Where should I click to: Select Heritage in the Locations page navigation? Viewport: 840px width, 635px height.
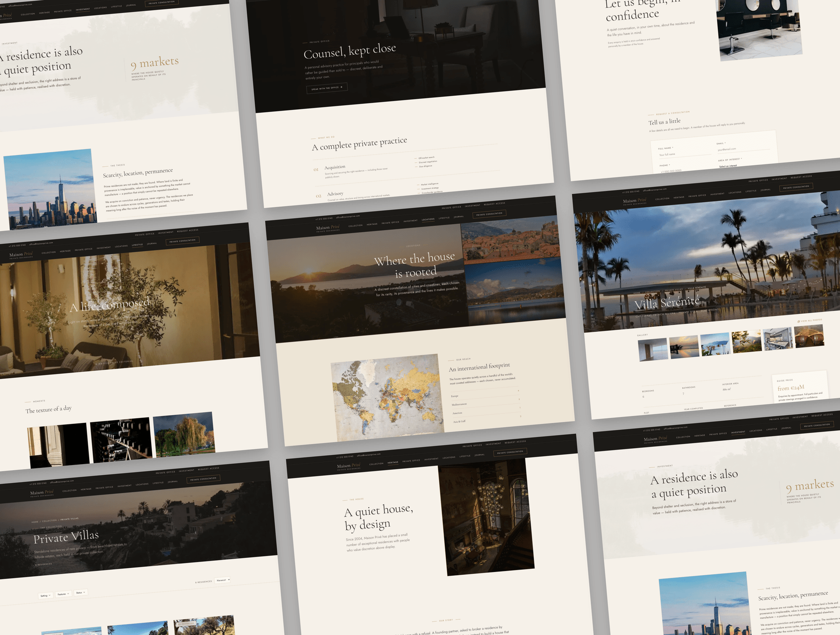(x=372, y=224)
